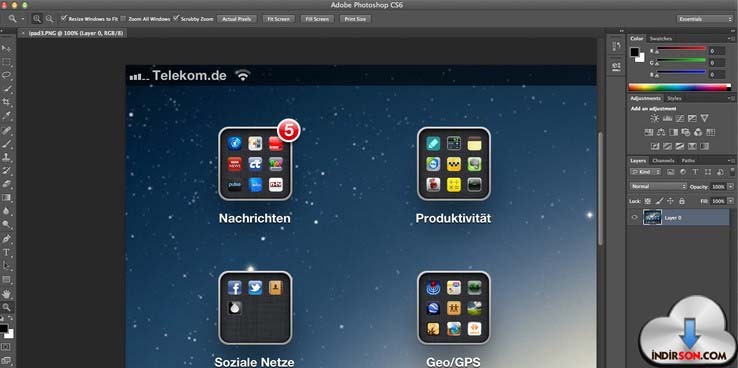Select the Lasso tool
This screenshot has height=368, width=738.
6,75
